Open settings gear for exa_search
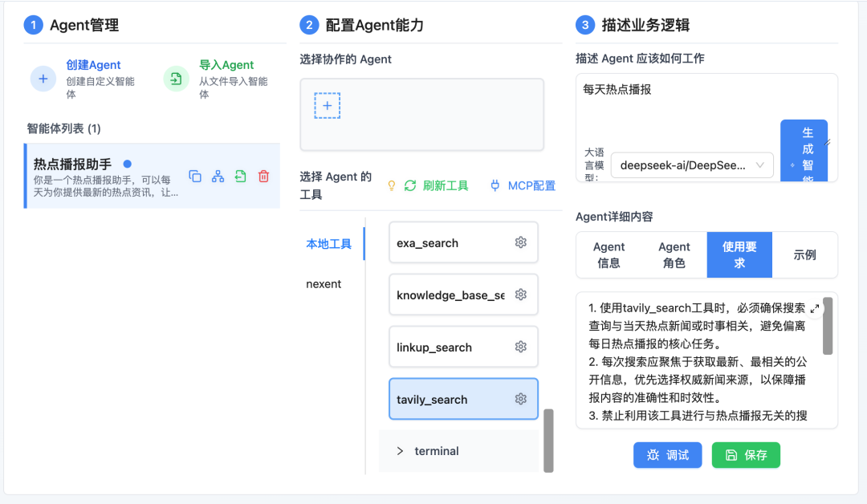Image resolution: width=867 pixels, height=504 pixels. tap(521, 242)
